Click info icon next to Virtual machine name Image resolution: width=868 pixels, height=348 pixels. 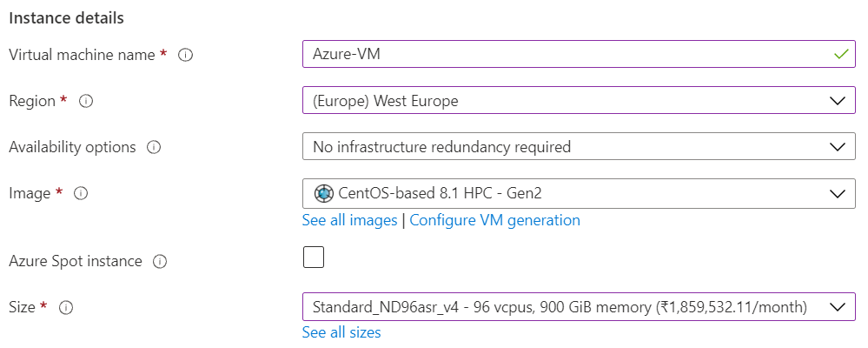click(x=185, y=55)
